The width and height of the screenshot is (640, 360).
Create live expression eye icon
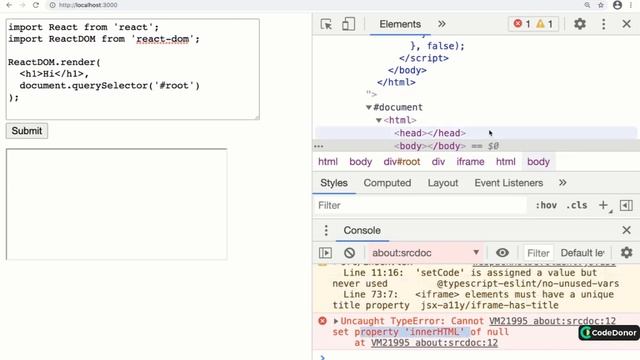[x=502, y=253]
